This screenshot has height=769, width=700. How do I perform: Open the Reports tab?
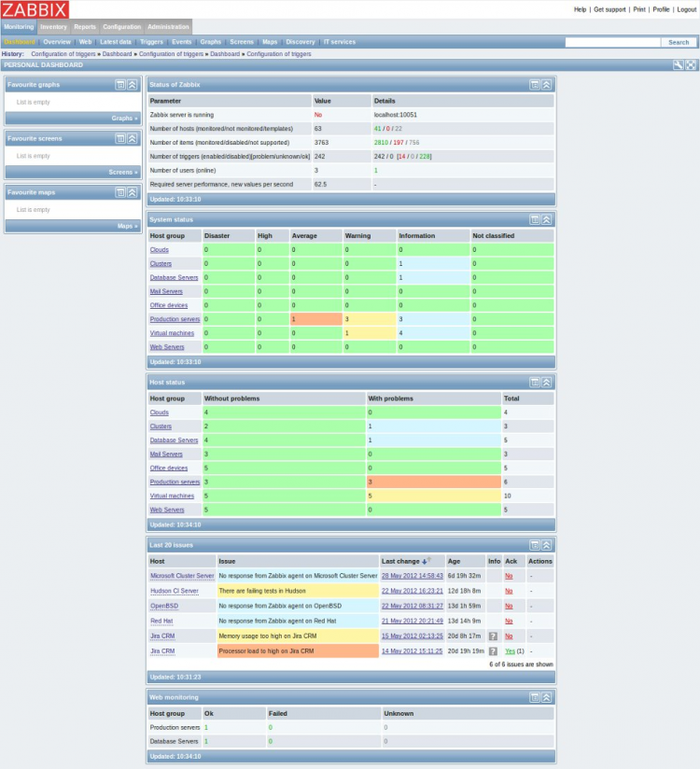coord(85,27)
